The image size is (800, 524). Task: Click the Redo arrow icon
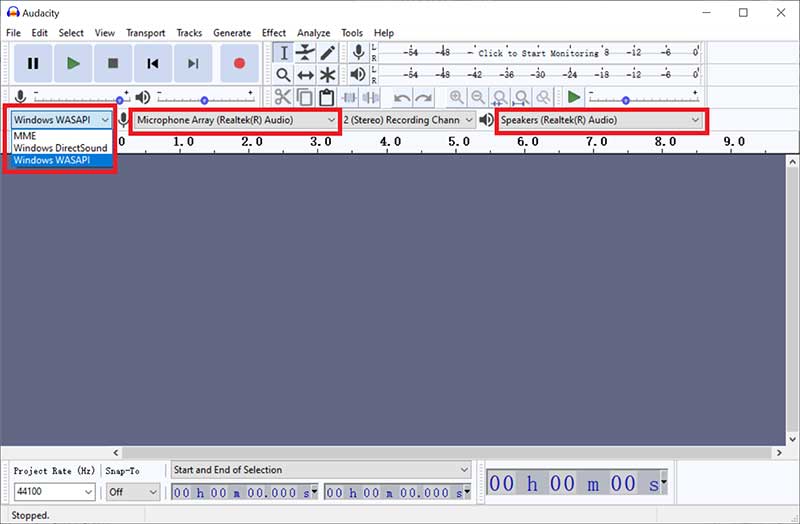[423, 97]
